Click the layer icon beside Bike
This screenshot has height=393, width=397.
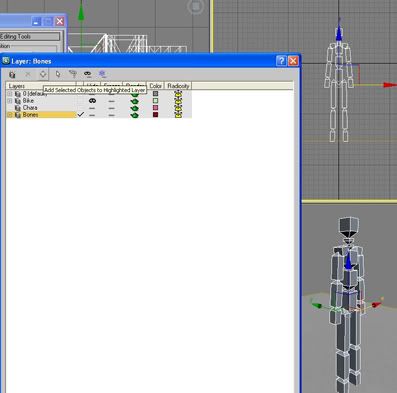(x=18, y=101)
